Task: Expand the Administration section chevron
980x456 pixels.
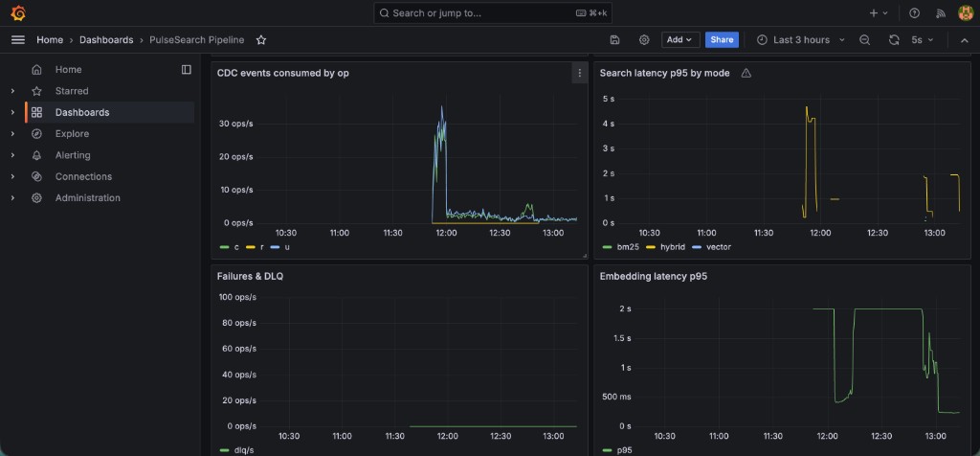Action: (x=12, y=197)
